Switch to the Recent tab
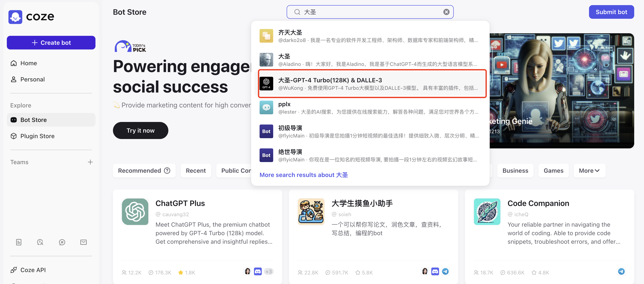The height and width of the screenshot is (284, 644). tap(196, 171)
